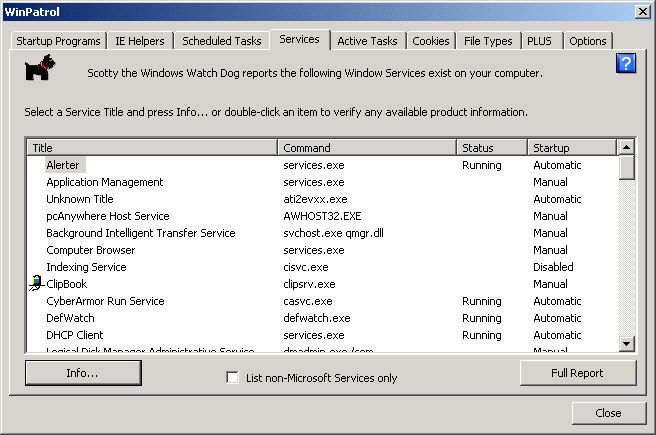Click the blue question mark help icon
Image resolution: width=656 pixels, height=435 pixels.
click(625, 63)
